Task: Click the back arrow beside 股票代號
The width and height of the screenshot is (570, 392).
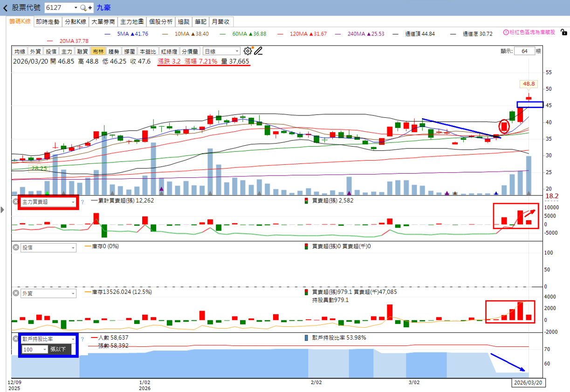Action: [x=5, y=8]
